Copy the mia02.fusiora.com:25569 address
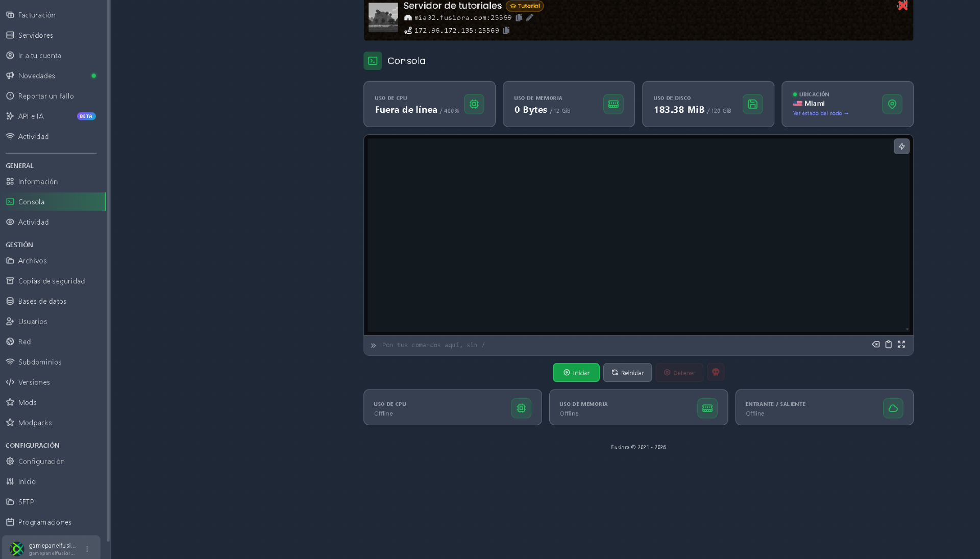The height and width of the screenshot is (559, 980). (519, 17)
